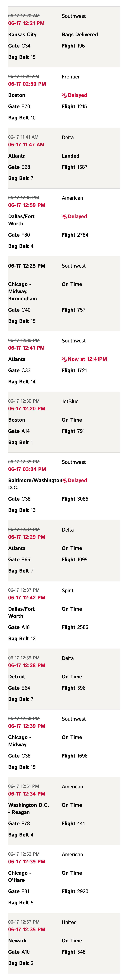This screenshot has height=980, width=128.
Task: Click the Detroit arrival city name
Action: pos(17,677)
